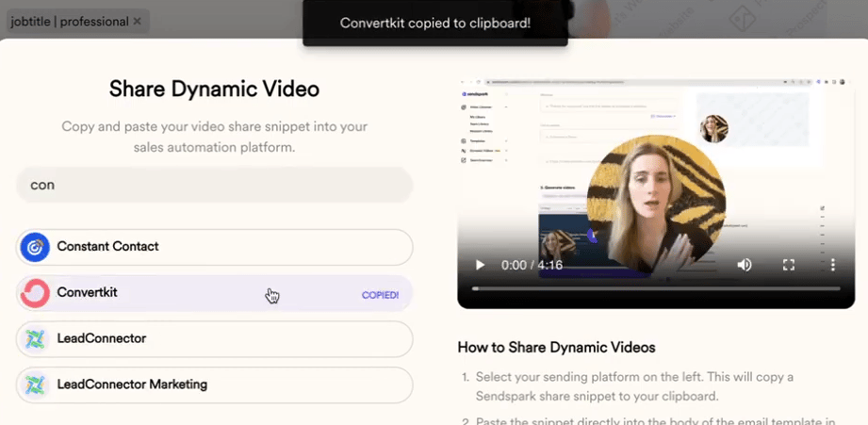Viewport: 868px width, 425px height.
Task: Open video in fullscreen mode
Action: [789, 265]
